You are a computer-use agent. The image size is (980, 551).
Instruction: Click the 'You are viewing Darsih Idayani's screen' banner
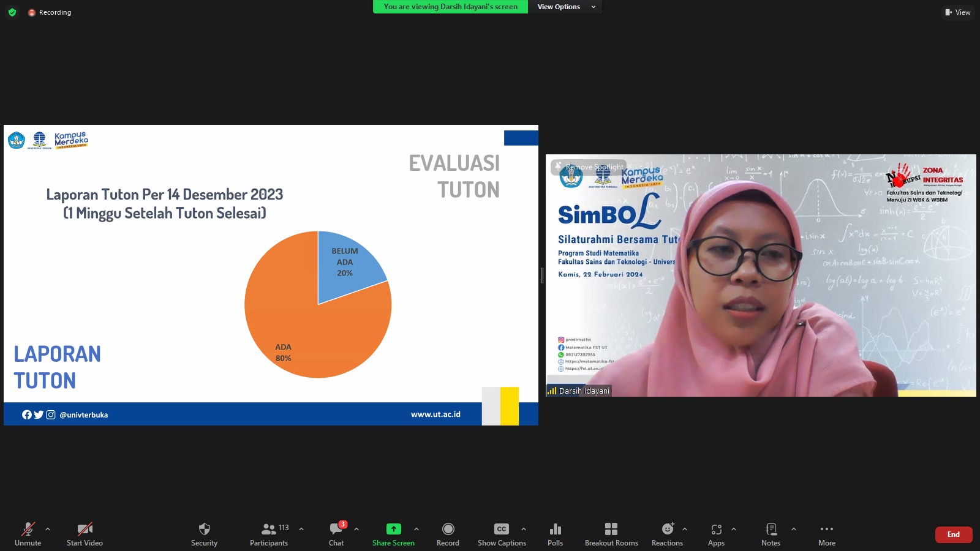click(450, 7)
